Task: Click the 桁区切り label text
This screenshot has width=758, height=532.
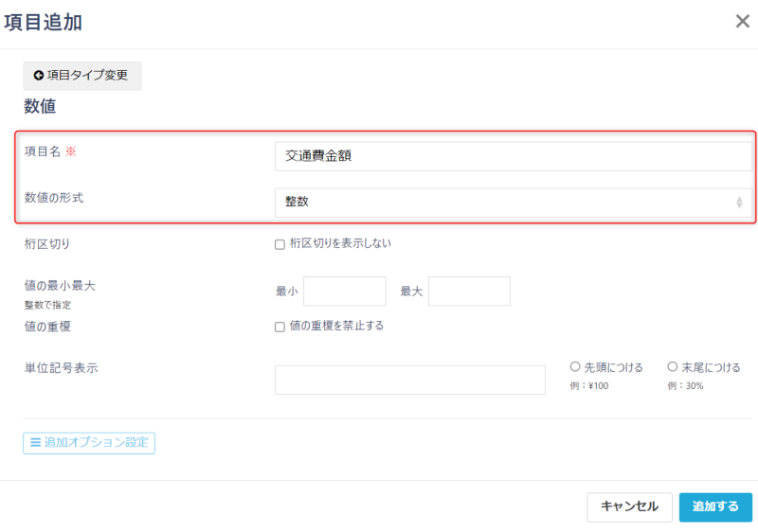Action: pyautogui.click(x=47, y=244)
